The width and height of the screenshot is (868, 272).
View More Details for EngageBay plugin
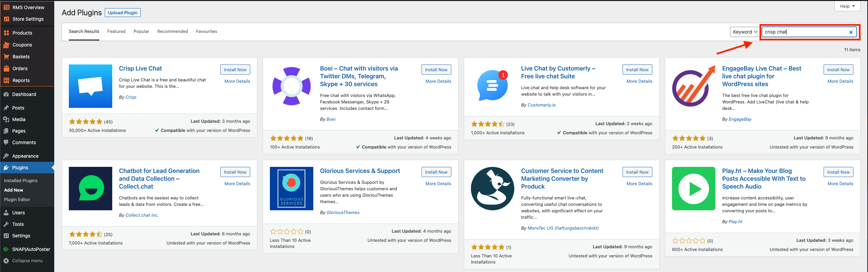pyautogui.click(x=841, y=81)
